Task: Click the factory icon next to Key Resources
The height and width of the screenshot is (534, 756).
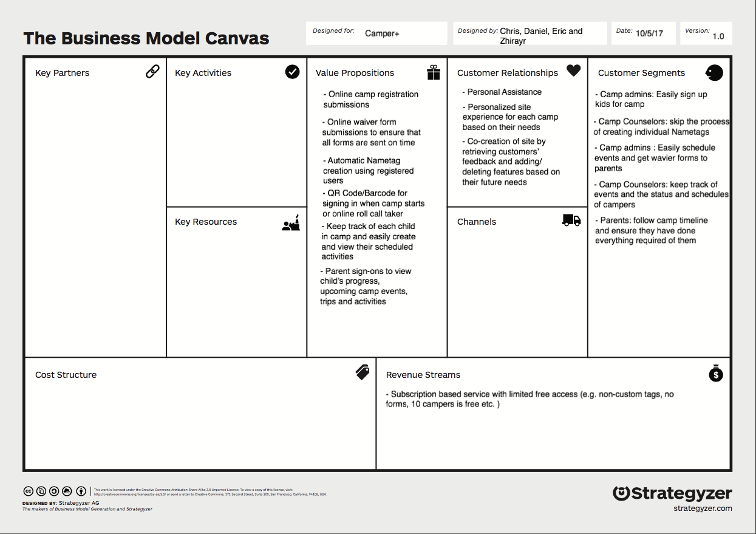Action: click(291, 222)
